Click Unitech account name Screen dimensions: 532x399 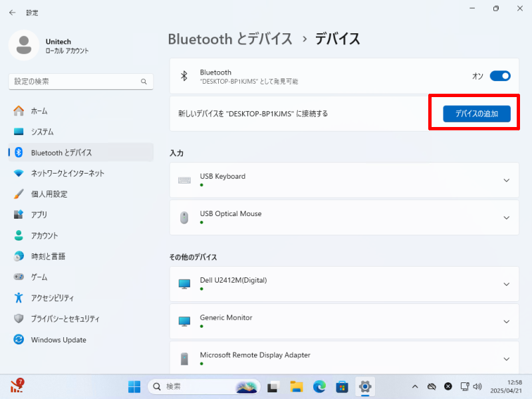(x=59, y=41)
